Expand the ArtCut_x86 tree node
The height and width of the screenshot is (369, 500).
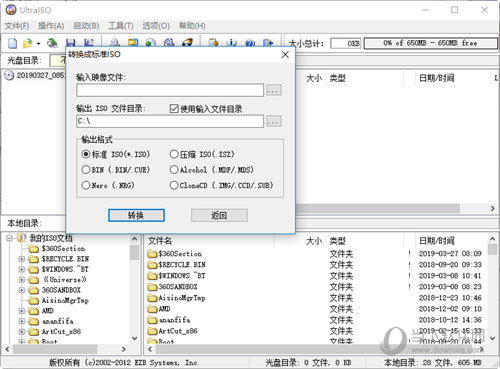(22, 332)
